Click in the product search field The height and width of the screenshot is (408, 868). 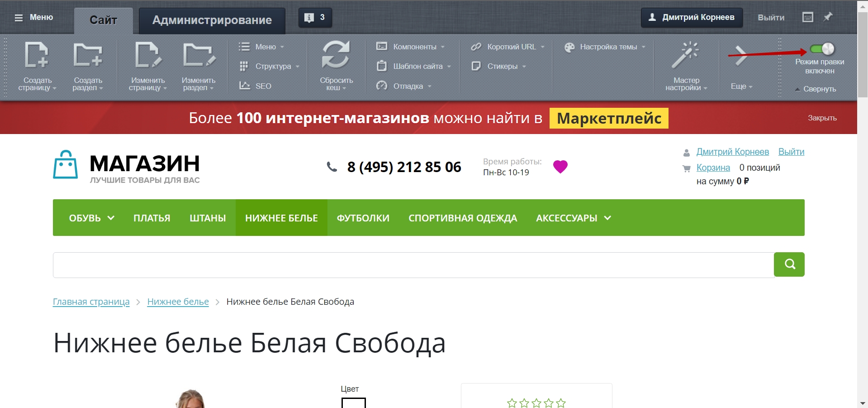click(x=413, y=265)
